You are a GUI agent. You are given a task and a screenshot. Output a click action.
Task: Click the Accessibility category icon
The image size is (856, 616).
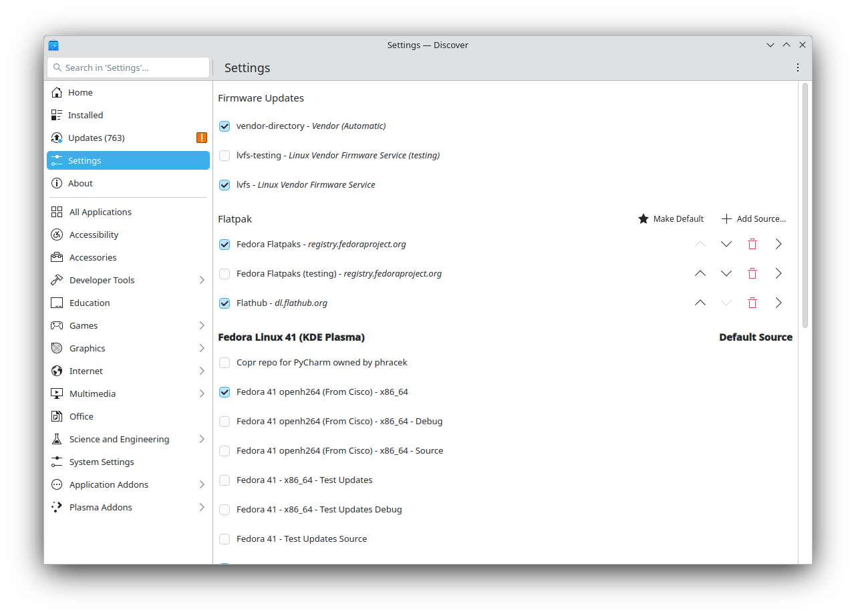[x=57, y=235]
